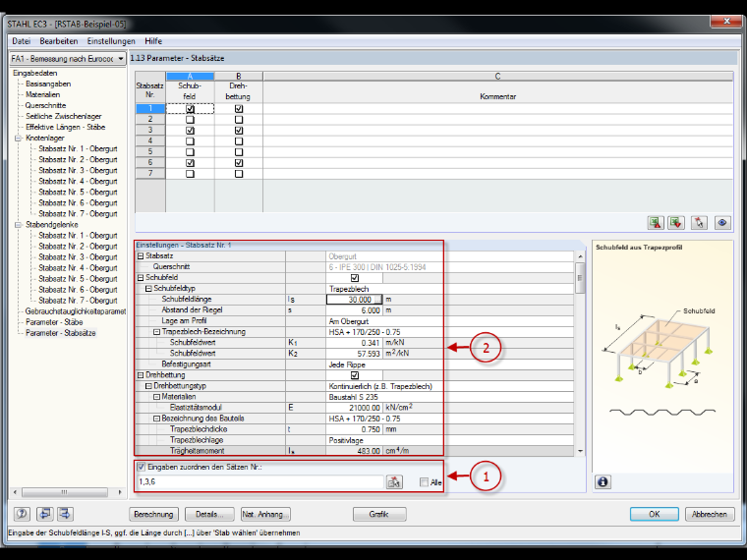
Task: Click the browse button in the Schubfeldlänge field
Action: pyautogui.click(x=377, y=300)
